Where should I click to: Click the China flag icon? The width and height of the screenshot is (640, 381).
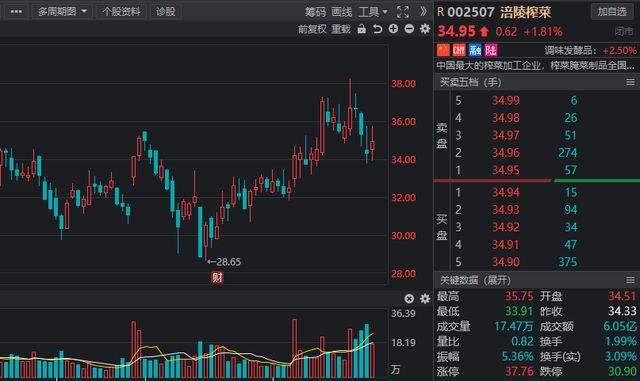[x=443, y=50]
